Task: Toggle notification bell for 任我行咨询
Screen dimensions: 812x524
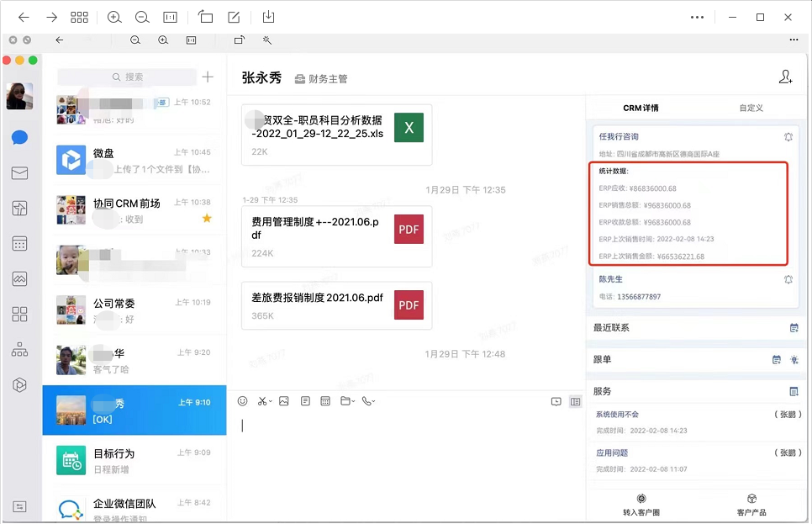Action: 788,136
